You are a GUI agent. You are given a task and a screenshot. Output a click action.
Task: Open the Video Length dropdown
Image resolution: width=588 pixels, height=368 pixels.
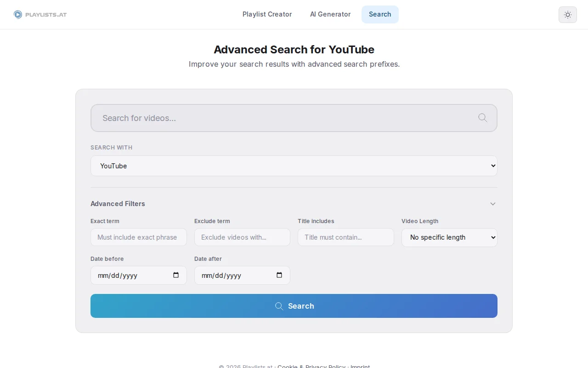pyautogui.click(x=449, y=237)
